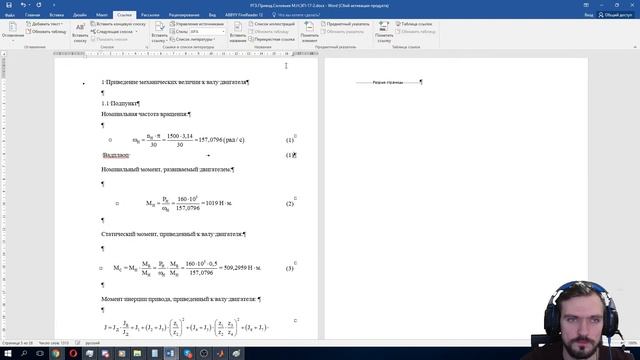Click Пометить элемент index button
This screenshot has height=360, width=640.
click(309, 33)
